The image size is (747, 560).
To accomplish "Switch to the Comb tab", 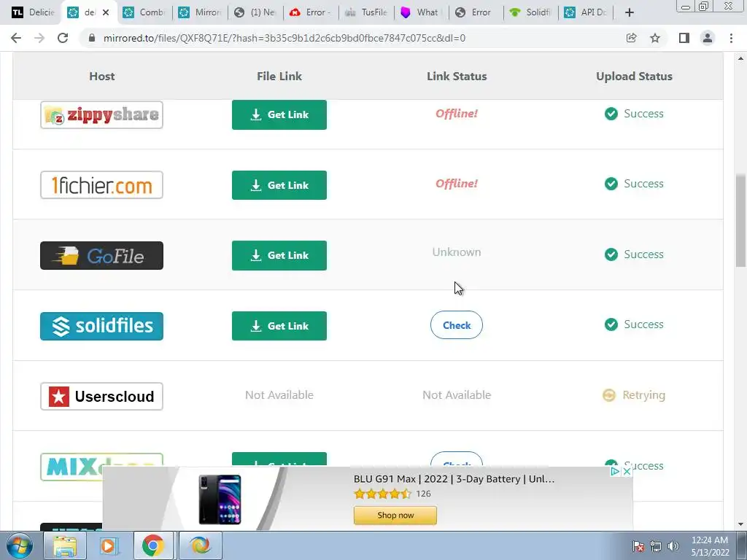I will 144,12.
